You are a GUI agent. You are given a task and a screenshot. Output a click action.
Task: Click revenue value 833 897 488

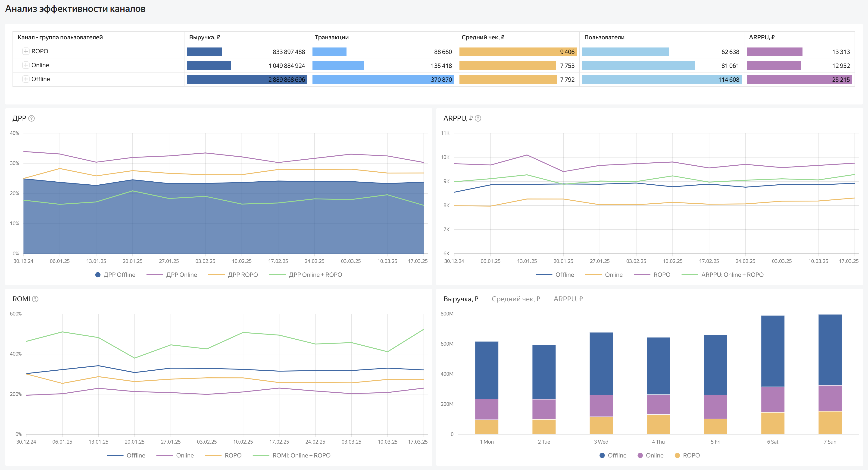289,52
